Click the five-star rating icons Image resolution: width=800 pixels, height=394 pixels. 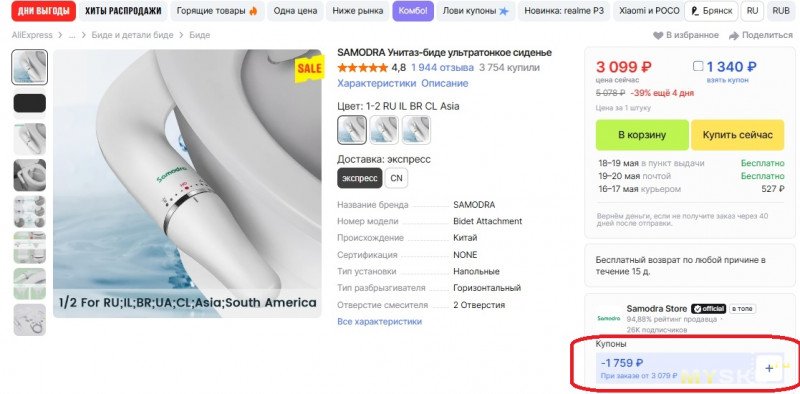point(362,67)
